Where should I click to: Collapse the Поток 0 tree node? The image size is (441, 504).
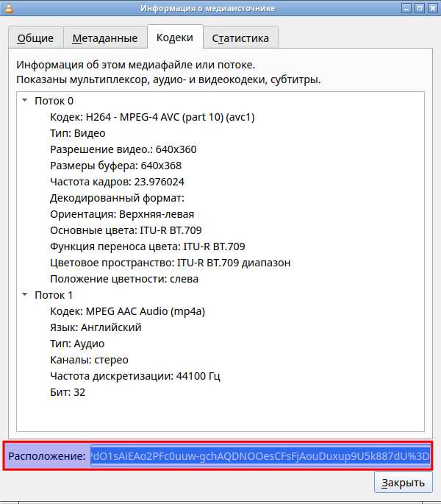(25, 101)
